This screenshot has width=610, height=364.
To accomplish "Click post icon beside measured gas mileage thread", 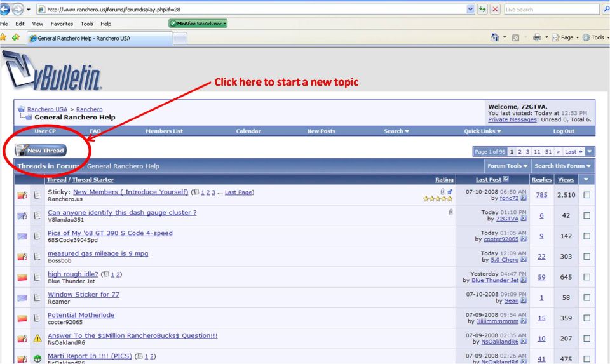I will click(37, 257).
